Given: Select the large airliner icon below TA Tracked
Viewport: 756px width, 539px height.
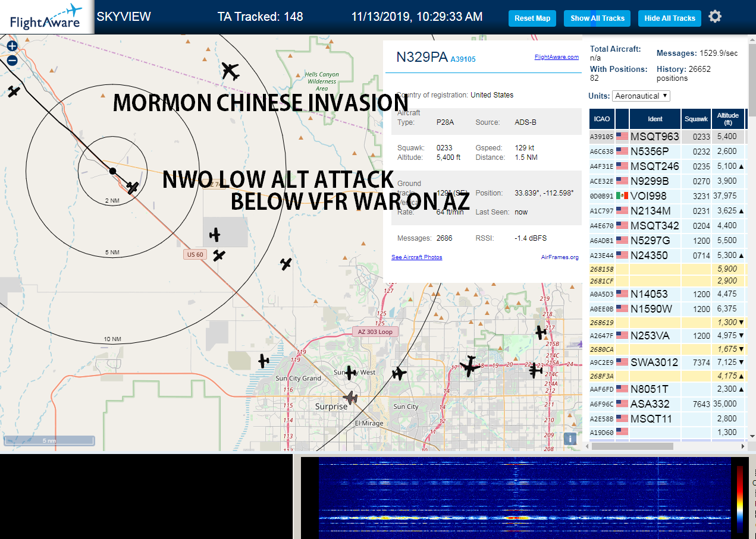Looking at the screenshot, I should (x=230, y=71).
